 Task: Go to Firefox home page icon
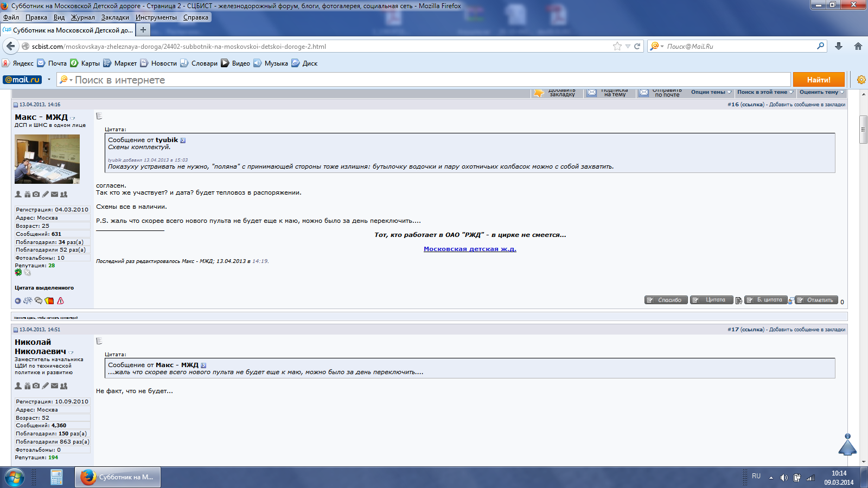pos(858,47)
